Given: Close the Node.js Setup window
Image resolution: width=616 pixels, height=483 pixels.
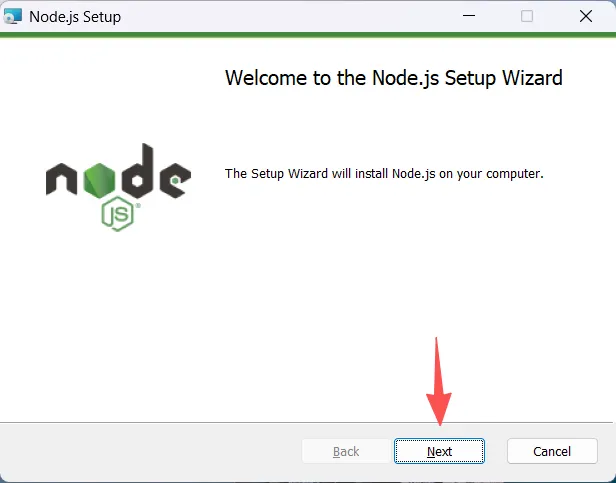Looking at the screenshot, I should point(586,16).
